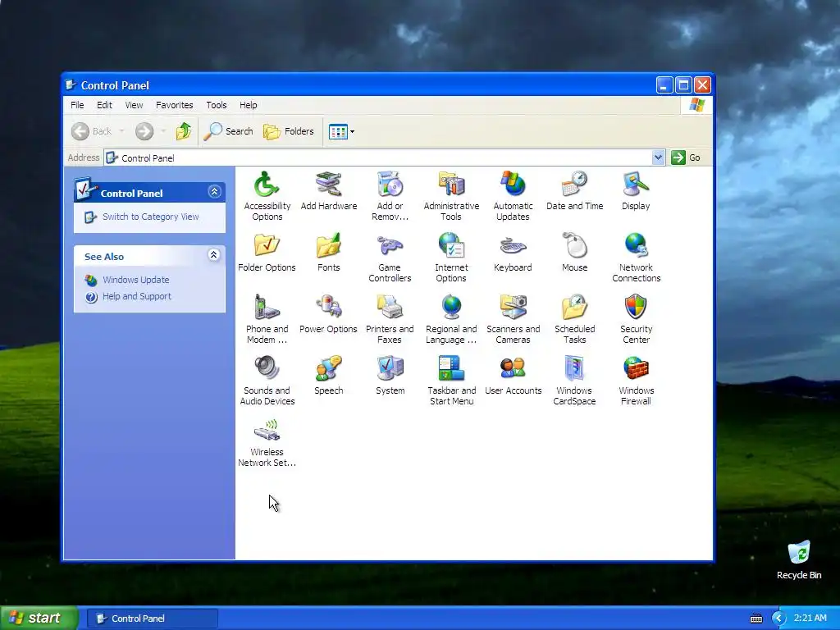
Task: Open the Edit menu
Action: (x=104, y=105)
